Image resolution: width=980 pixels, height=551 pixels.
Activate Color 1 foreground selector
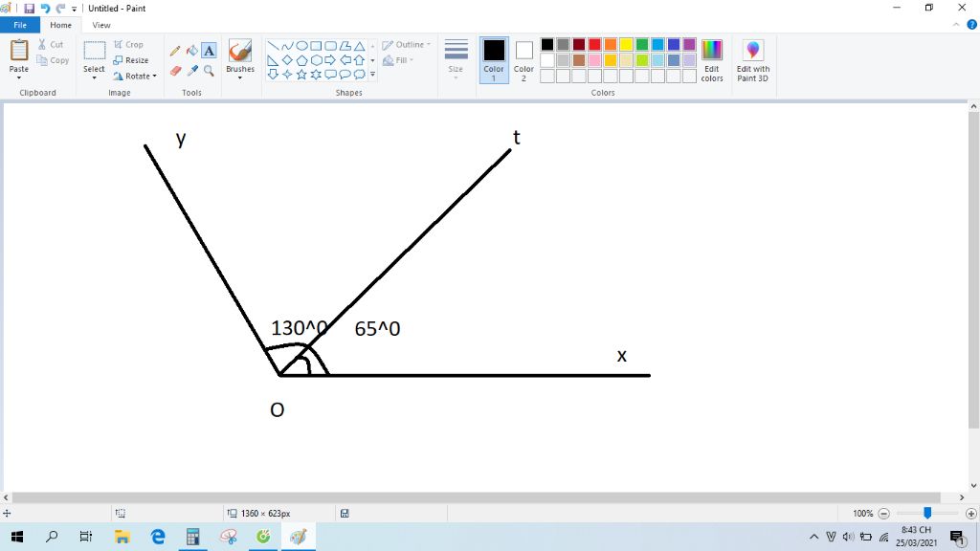tap(494, 60)
